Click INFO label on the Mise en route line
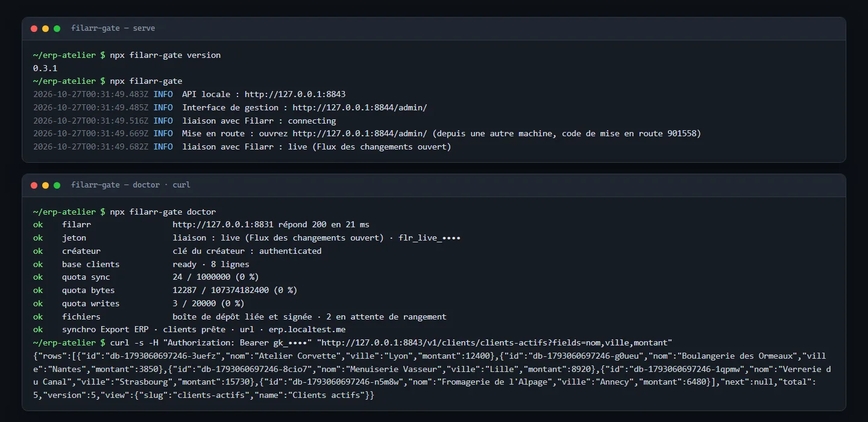This screenshot has height=422, width=868. pyautogui.click(x=163, y=133)
